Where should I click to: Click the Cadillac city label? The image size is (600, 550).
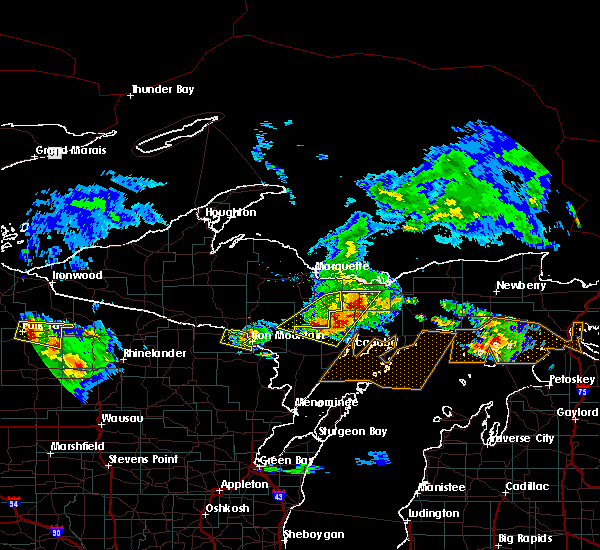tap(527, 486)
